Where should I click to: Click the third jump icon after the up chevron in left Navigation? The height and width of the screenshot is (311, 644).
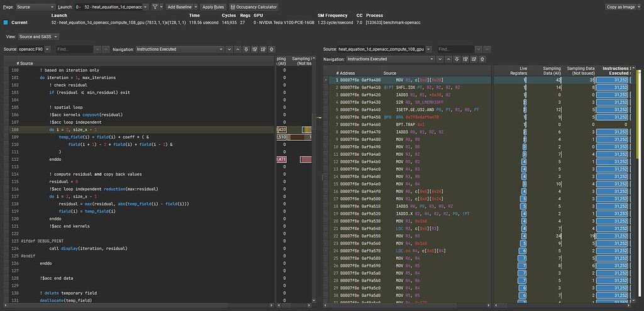(x=263, y=49)
